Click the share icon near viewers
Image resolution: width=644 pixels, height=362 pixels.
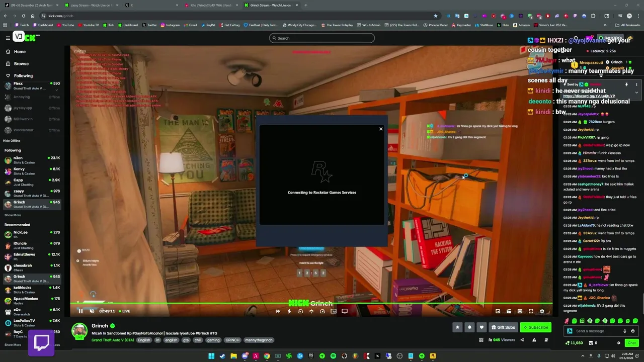click(522, 340)
